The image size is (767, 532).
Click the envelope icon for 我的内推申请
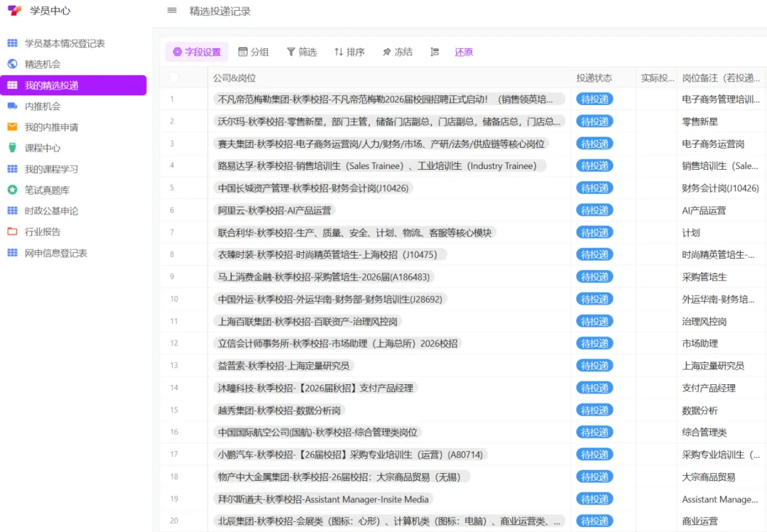[12, 127]
